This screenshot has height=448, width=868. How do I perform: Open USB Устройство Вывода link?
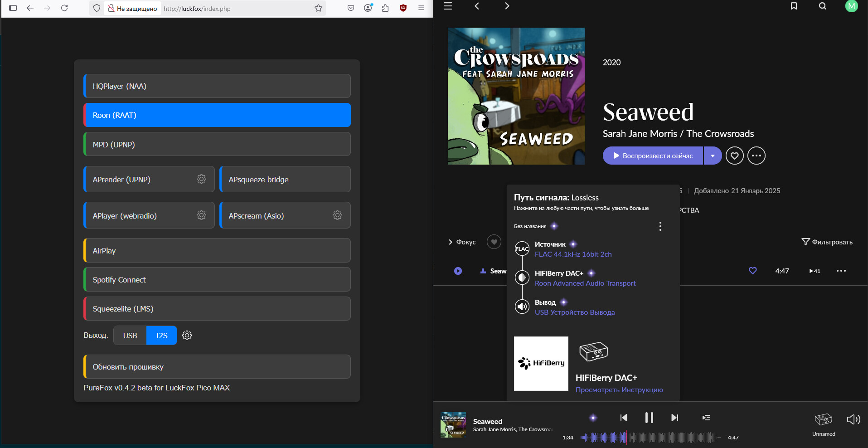coord(575,312)
